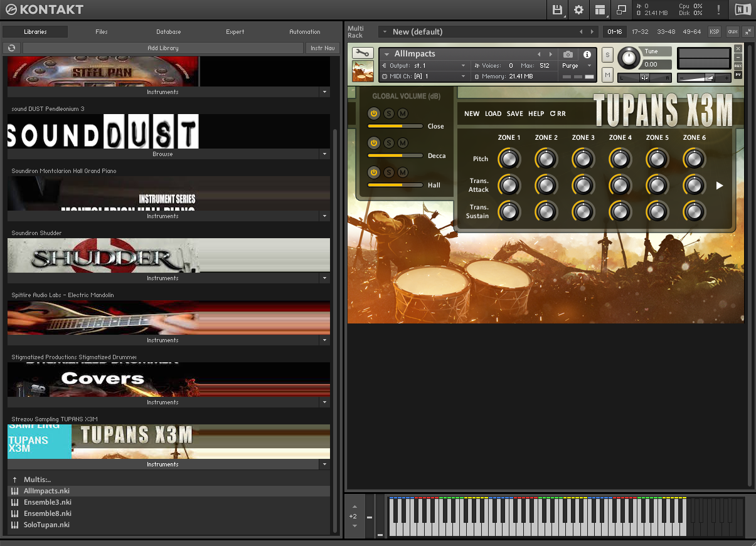Mute the Hall mic
Image resolution: width=756 pixels, height=546 pixels.
(x=403, y=172)
